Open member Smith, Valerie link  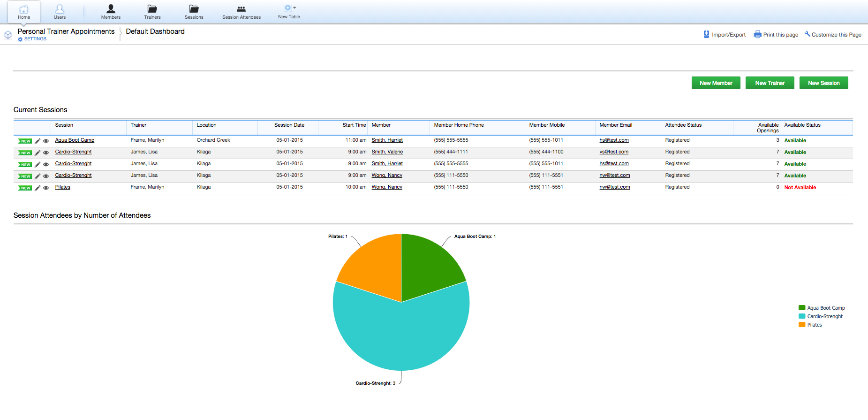[387, 152]
